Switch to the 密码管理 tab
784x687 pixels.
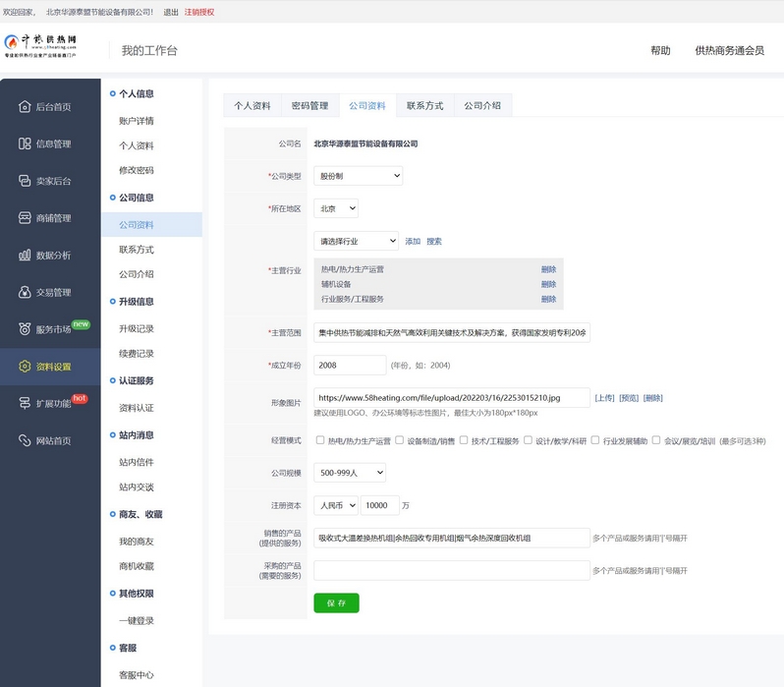309,106
